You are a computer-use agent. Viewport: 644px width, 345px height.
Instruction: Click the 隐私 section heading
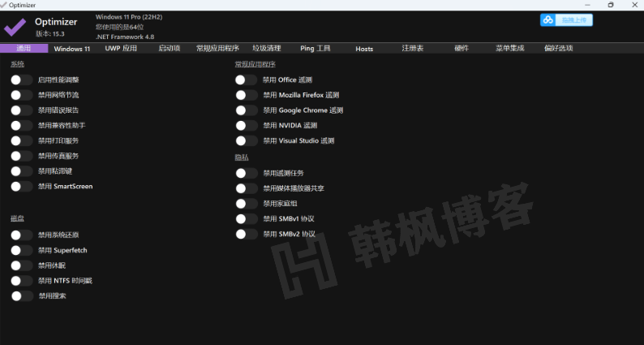(x=242, y=157)
